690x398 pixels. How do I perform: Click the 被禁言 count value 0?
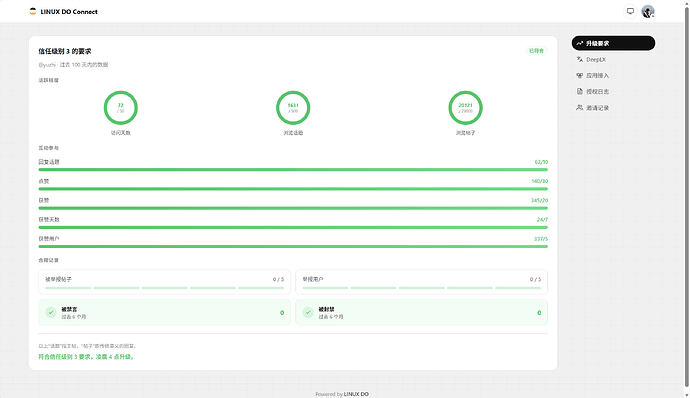282,313
